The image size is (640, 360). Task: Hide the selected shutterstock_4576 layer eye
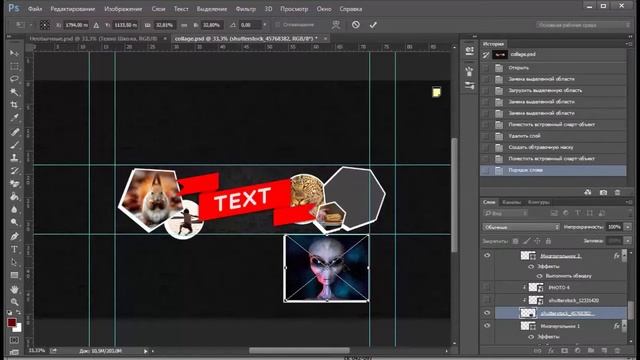(x=487, y=313)
